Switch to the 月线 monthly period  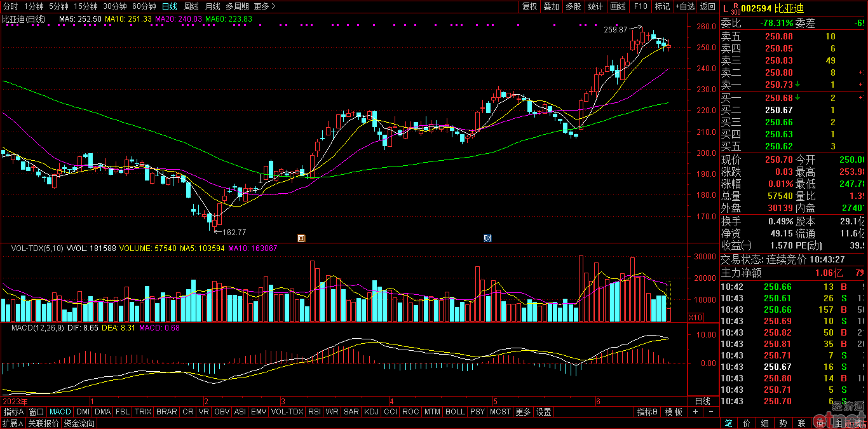212,6
